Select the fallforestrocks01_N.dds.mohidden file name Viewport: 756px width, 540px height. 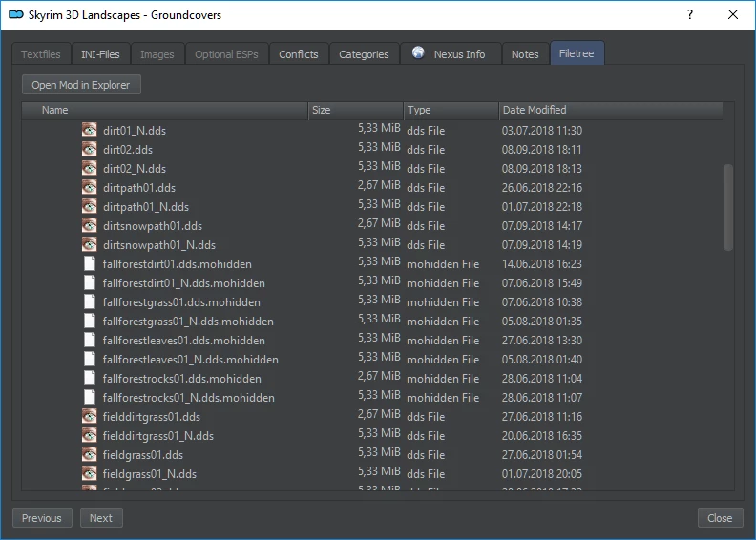pos(188,398)
